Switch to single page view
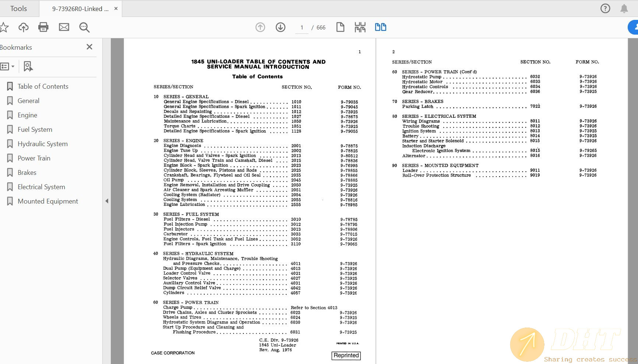 pos(340,27)
